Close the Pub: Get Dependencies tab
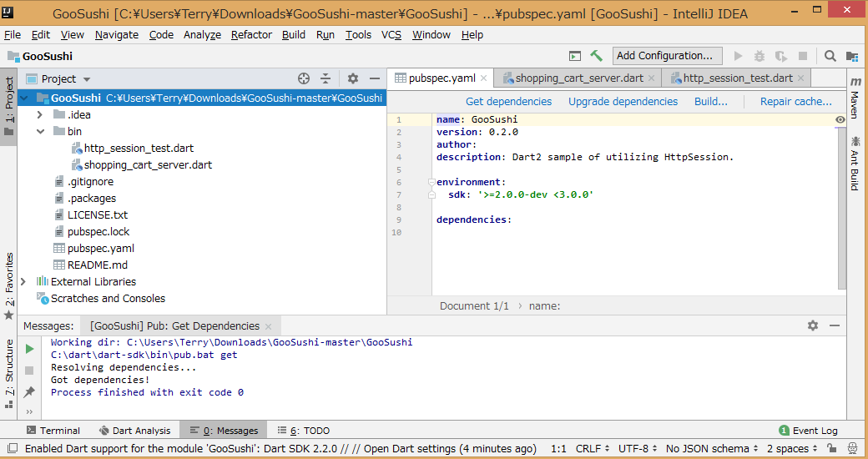 (269, 326)
